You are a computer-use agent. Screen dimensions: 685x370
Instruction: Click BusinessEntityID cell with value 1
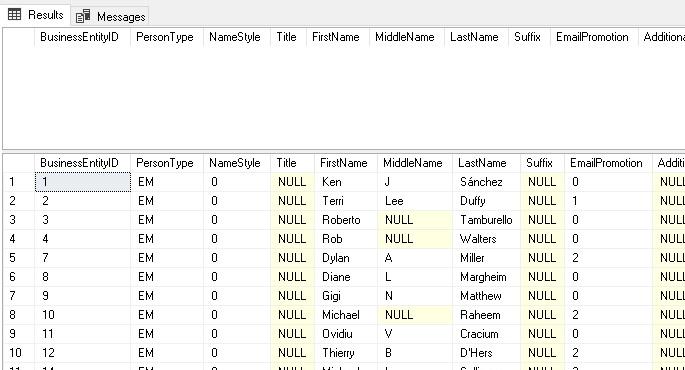(83, 182)
